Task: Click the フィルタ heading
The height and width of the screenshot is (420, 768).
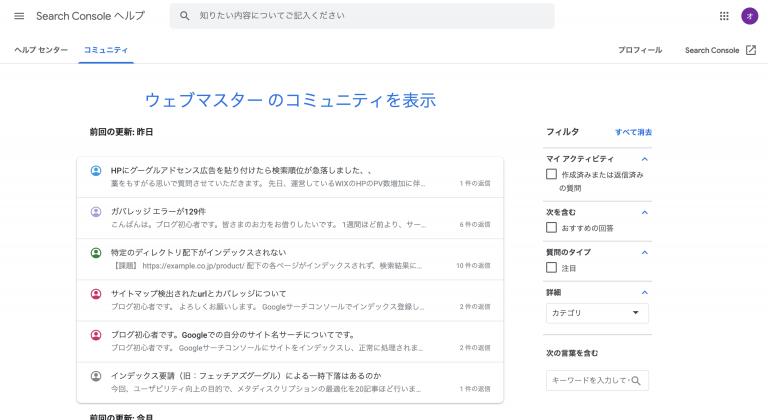Action: [x=562, y=132]
